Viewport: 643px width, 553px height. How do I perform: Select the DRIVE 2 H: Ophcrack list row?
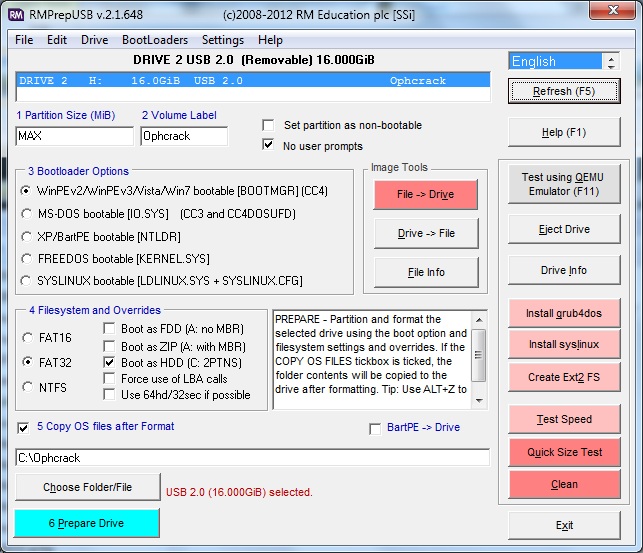coord(253,80)
